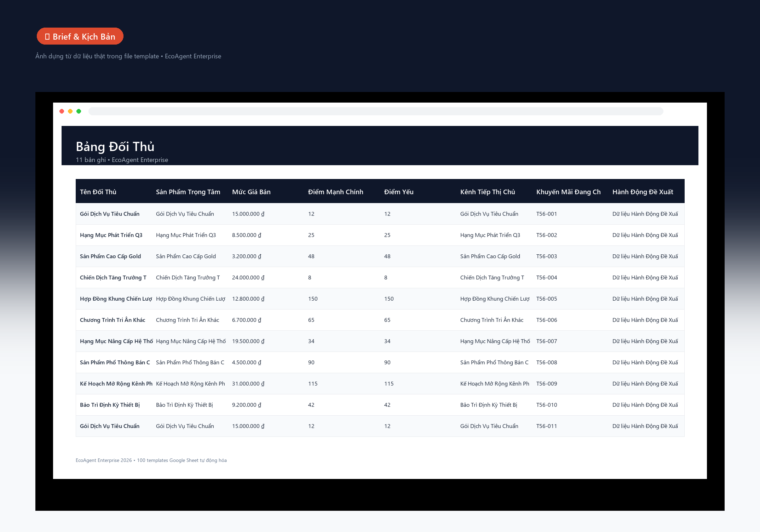
Task: Select the Kênh Tiếp Thị Chủ column header
Action: tap(488, 192)
